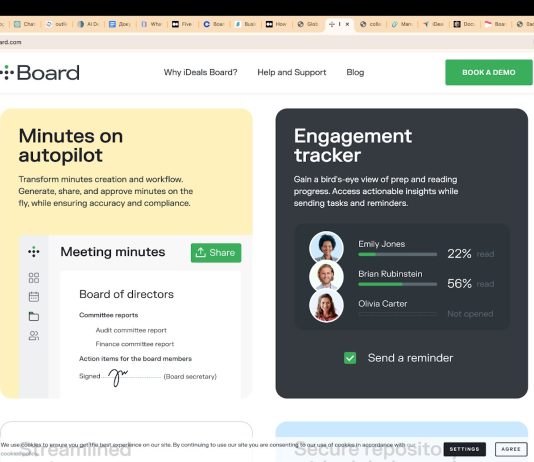Click the browser address bar

pyautogui.click(x=267, y=42)
